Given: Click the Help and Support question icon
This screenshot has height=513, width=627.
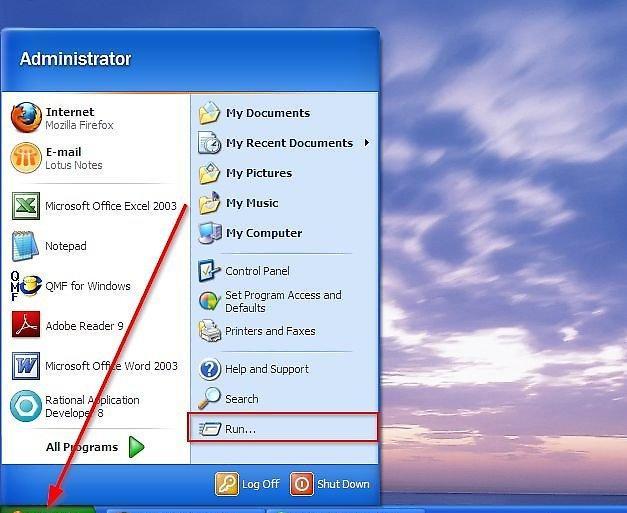Looking at the screenshot, I should point(210,369).
